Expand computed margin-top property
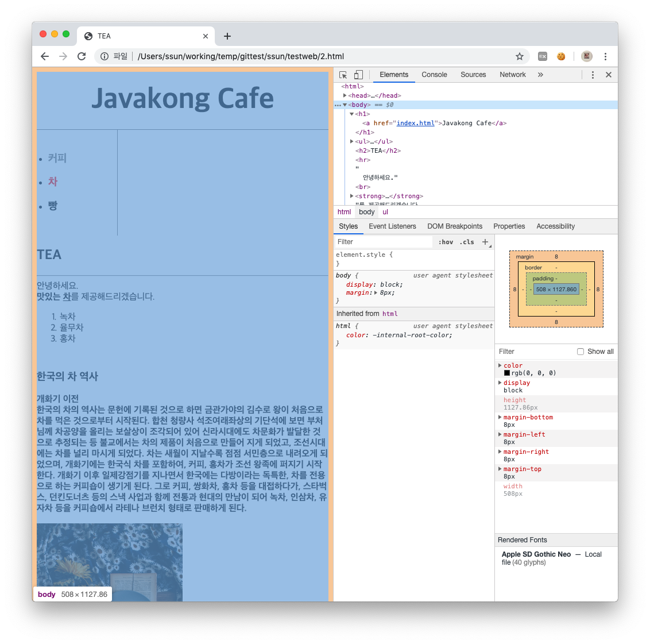The height and width of the screenshot is (644, 650). click(x=500, y=469)
